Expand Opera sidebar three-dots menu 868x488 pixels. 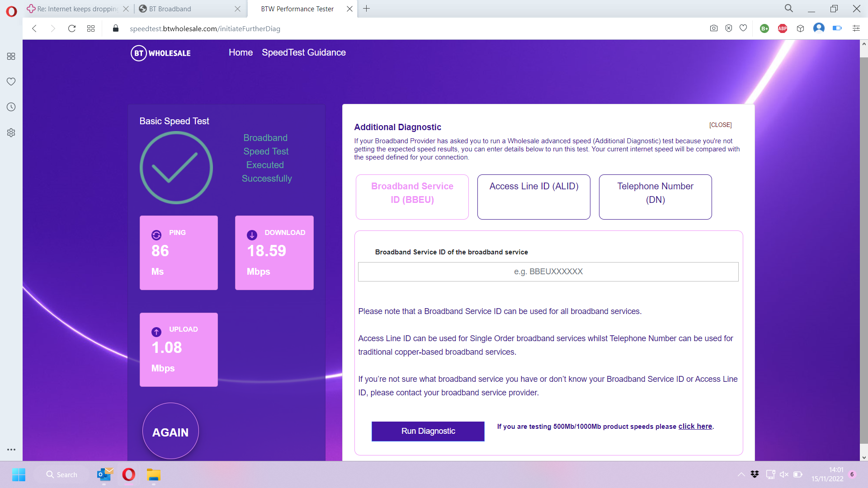point(11,450)
